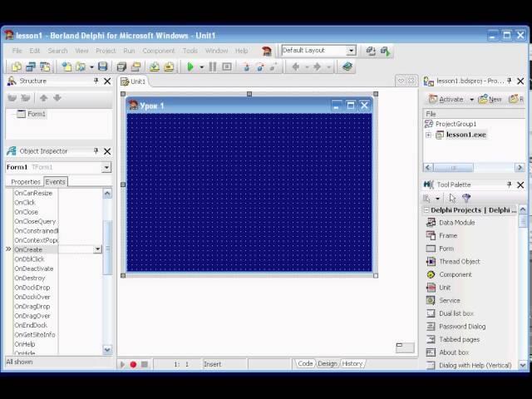Viewport: 532px width, 399px height.
Task: Click the move down arrow in Structure panel
Action: tap(57, 98)
